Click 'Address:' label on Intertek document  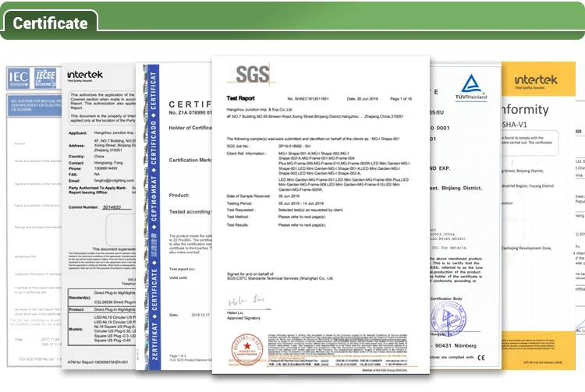click(x=76, y=146)
